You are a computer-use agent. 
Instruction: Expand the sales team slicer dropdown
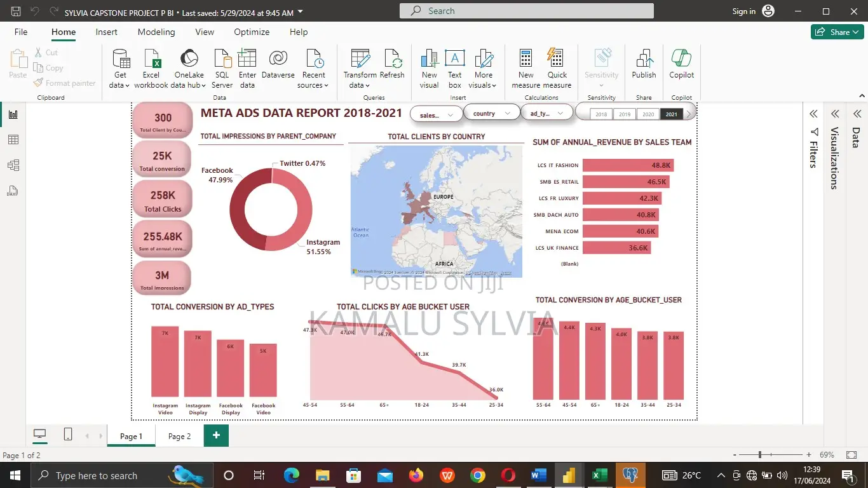[437, 115]
